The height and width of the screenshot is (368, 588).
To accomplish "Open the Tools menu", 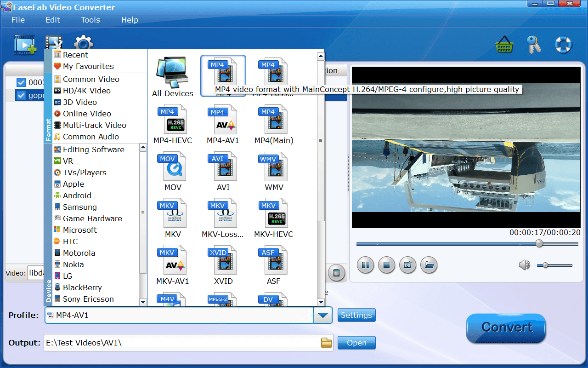I will (x=90, y=20).
